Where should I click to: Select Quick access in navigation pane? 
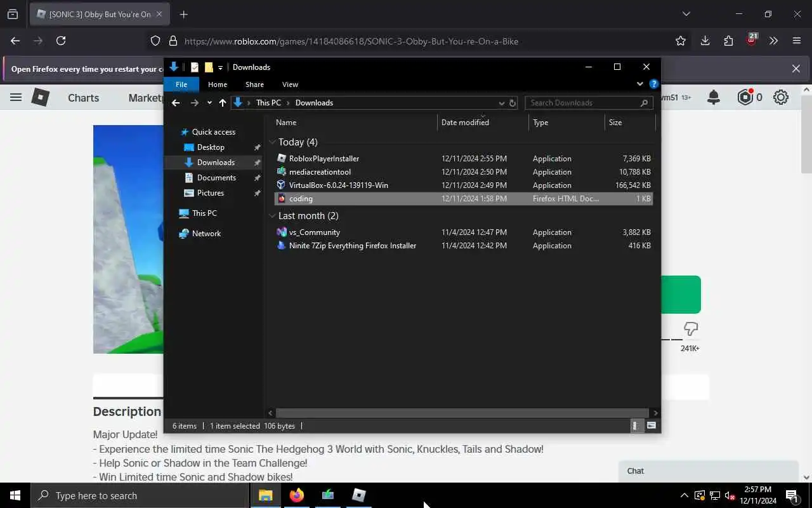[214, 132]
